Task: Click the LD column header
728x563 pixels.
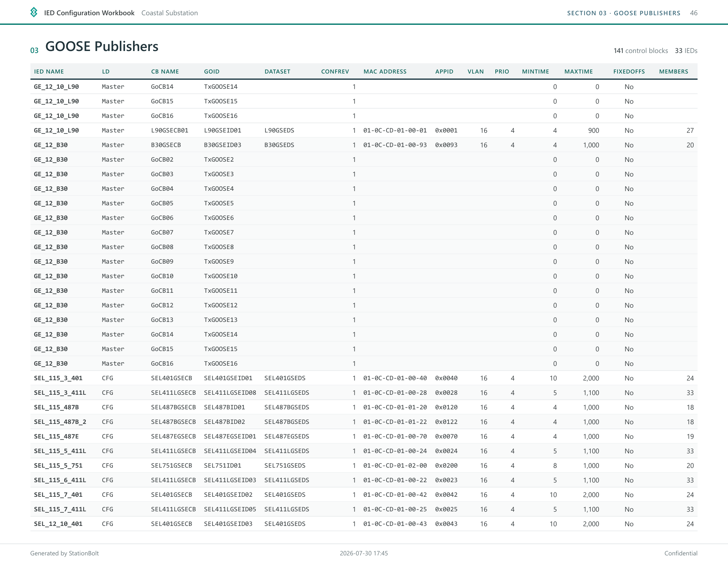Action: click(106, 72)
